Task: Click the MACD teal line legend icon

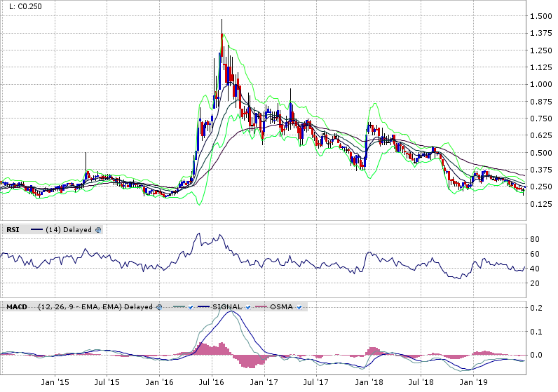Action: [x=179, y=307]
